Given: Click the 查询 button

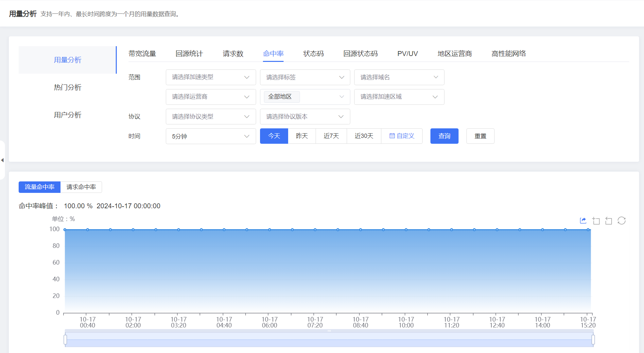Looking at the screenshot, I should tap(444, 136).
